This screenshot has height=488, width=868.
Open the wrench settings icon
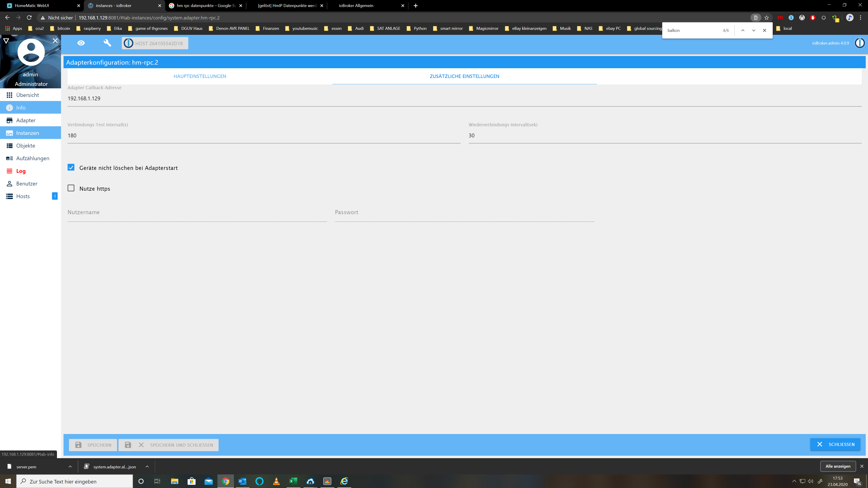click(x=107, y=43)
